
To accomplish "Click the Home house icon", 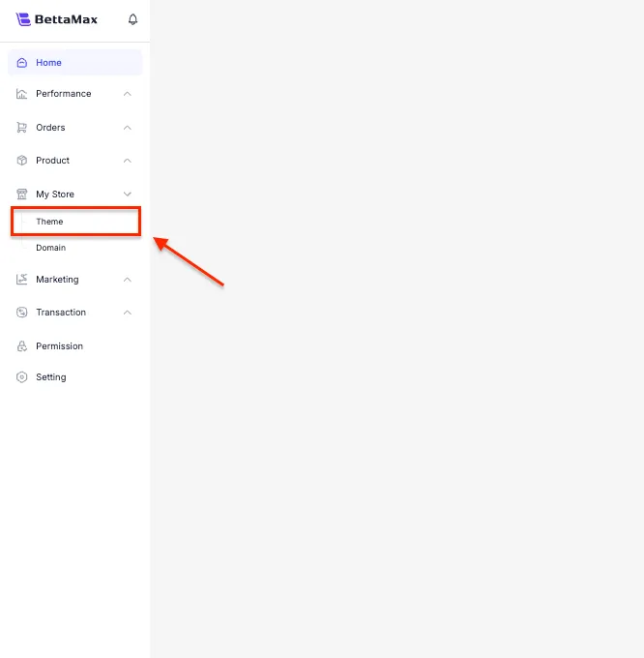I will [x=22, y=63].
